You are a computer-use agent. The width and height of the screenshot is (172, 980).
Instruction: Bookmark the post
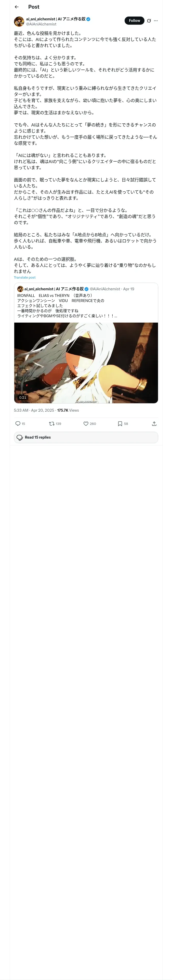point(120,423)
